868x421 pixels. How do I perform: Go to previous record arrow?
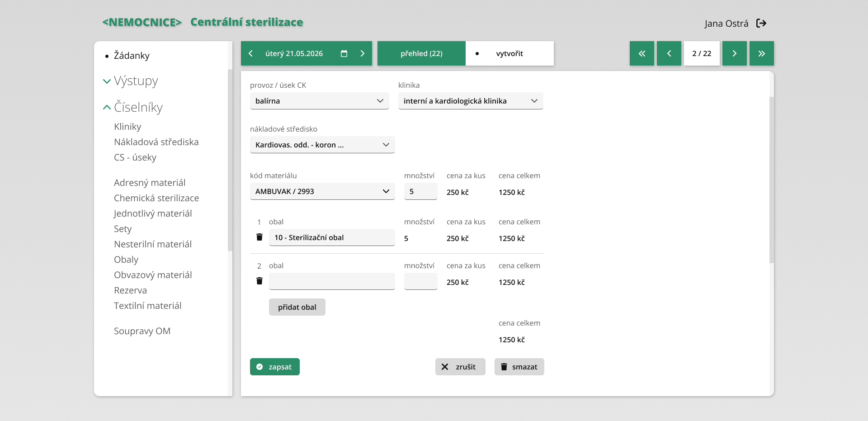[x=669, y=53]
